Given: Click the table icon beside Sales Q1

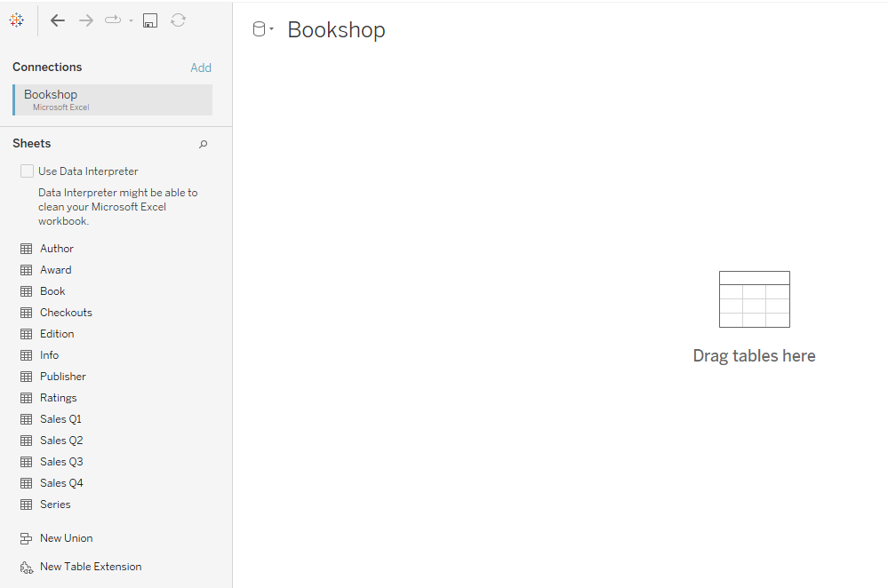Looking at the screenshot, I should (26, 419).
